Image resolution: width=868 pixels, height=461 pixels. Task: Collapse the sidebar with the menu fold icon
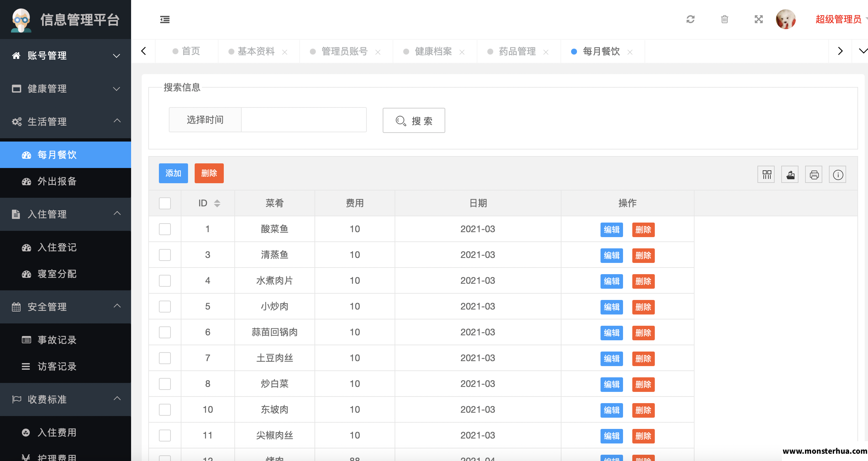coord(165,20)
